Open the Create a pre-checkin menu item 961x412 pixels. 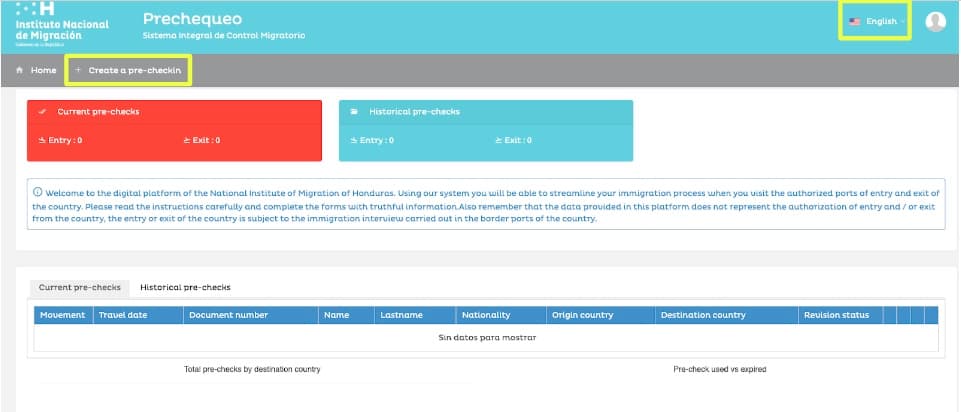pyautogui.click(x=129, y=71)
